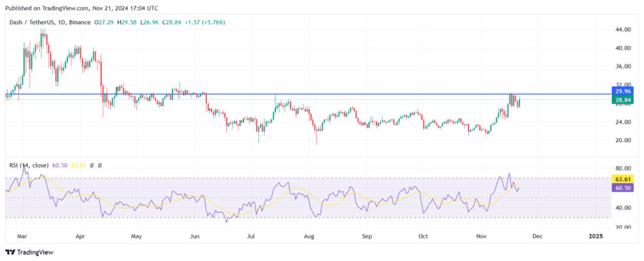This screenshot has width=644, height=261.
Task: Click the 24.00 price axis label
Action: tap(623, 122)
